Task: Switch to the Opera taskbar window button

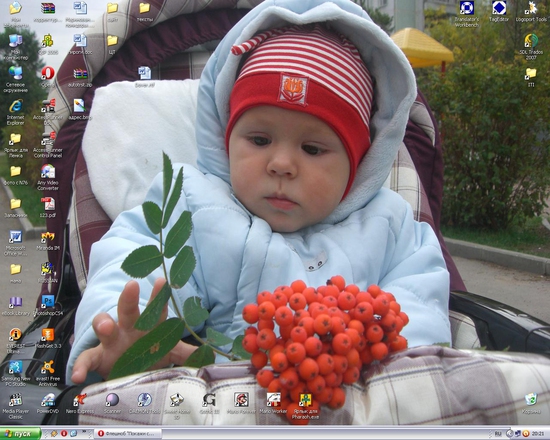Action: tap(128, 434)
